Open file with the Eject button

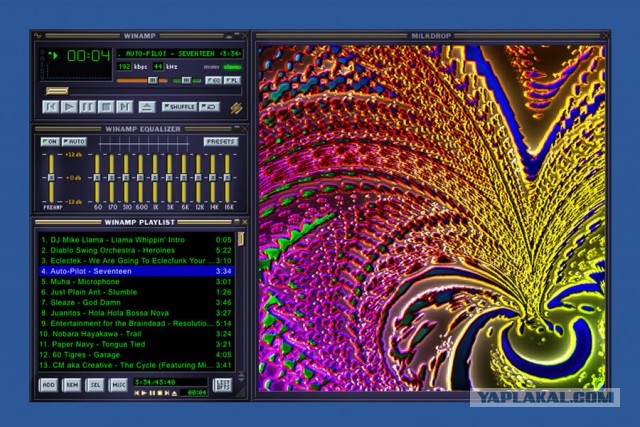pyautogui.click(x=147, y=107)
